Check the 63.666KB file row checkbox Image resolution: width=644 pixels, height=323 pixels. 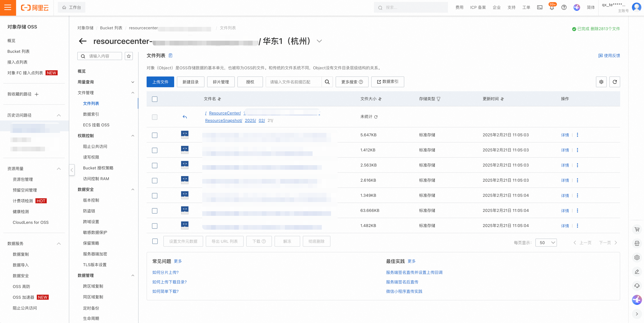coord(155,211)
